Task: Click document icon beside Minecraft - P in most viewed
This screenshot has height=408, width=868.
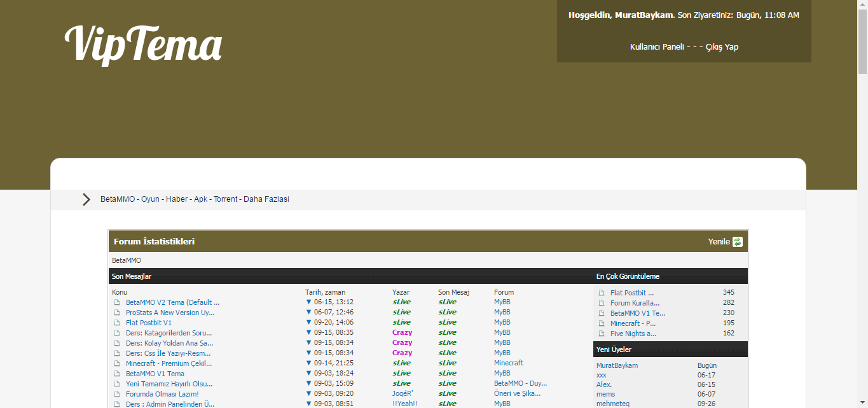Action: coord(602,323)
